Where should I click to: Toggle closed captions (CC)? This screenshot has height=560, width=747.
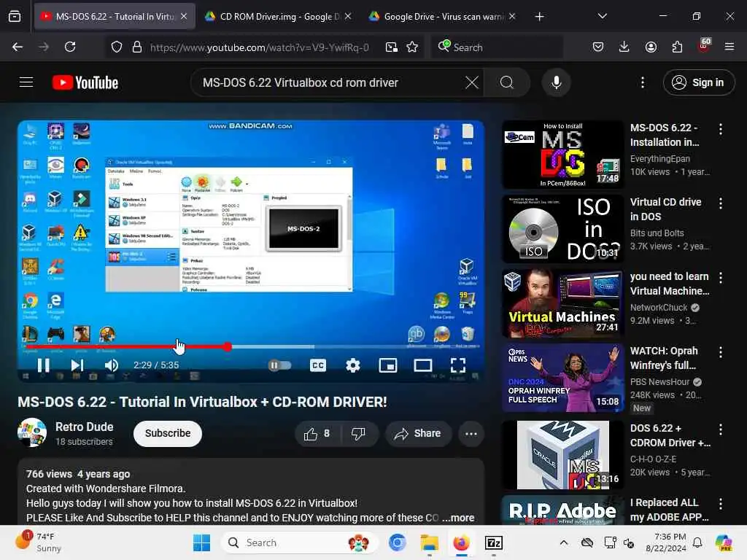(318, 365)
